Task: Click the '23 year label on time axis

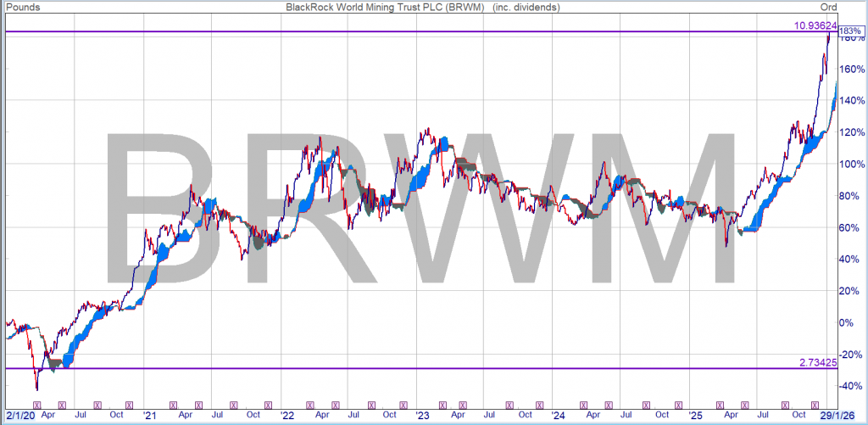Action: [x=421, y=417]
